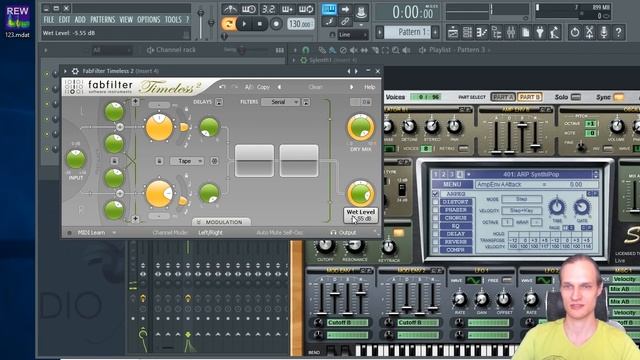The height and width of the screenshot is (360, 640).
Task: Open the EDIT menu
Action: tap(64, 19)
